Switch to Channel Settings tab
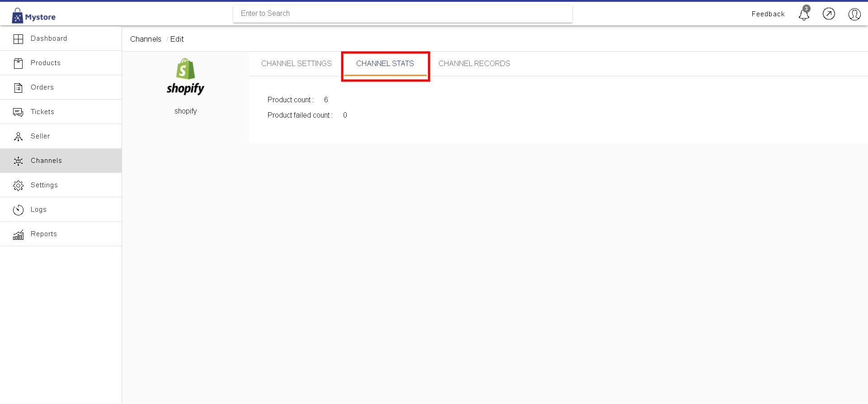Screen dimensions: 868x404 pos(297,64)
